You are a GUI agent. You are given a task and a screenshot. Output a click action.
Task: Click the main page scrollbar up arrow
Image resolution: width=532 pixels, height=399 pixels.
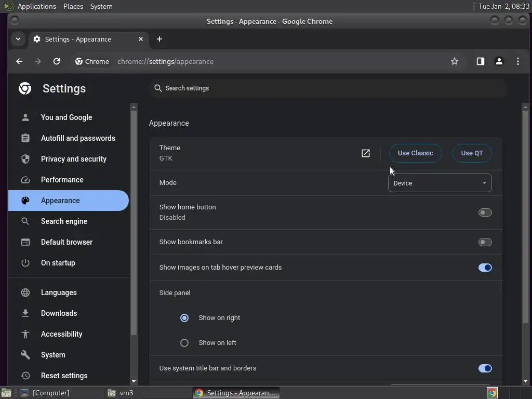pos(525,107)
